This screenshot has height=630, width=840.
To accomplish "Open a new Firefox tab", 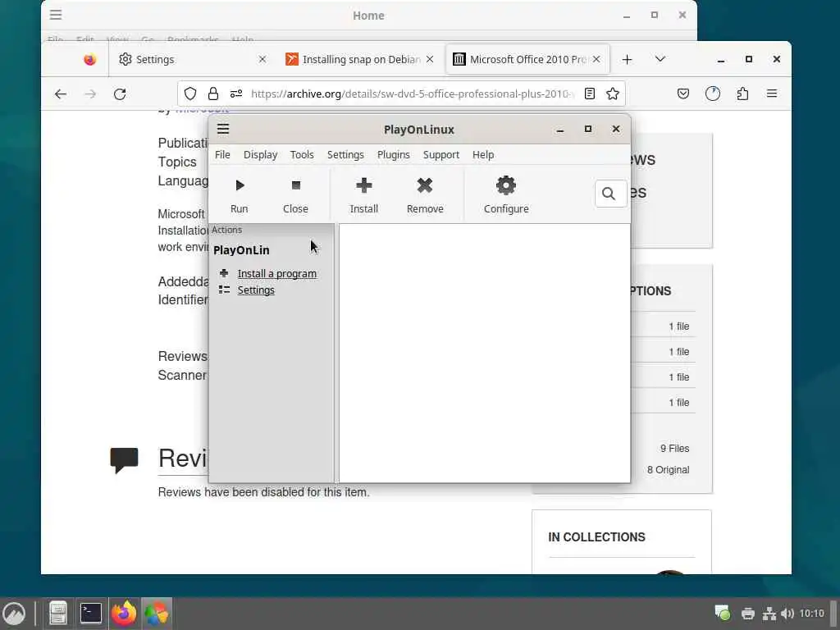I will [627, 59].
